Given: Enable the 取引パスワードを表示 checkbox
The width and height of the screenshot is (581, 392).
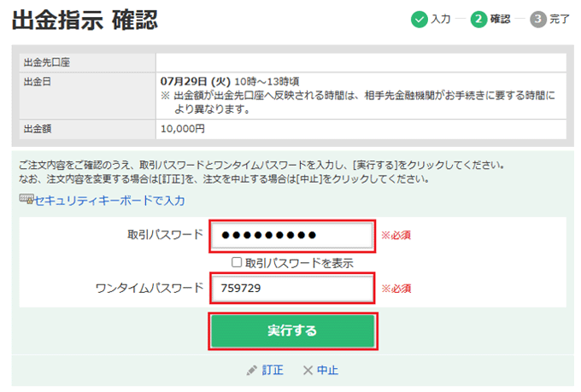Looking at the screenshot, I should (237, 263).
